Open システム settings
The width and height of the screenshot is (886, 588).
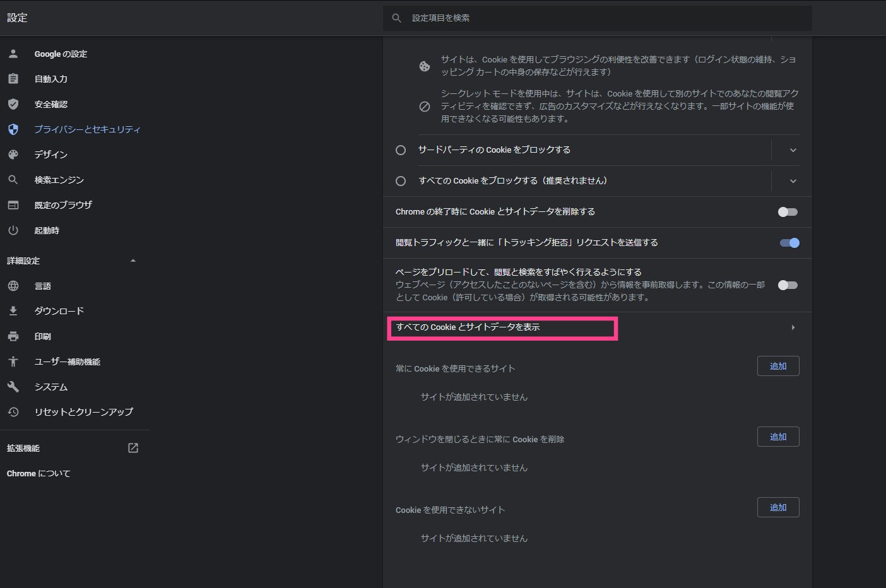click(x=51, y=387)
